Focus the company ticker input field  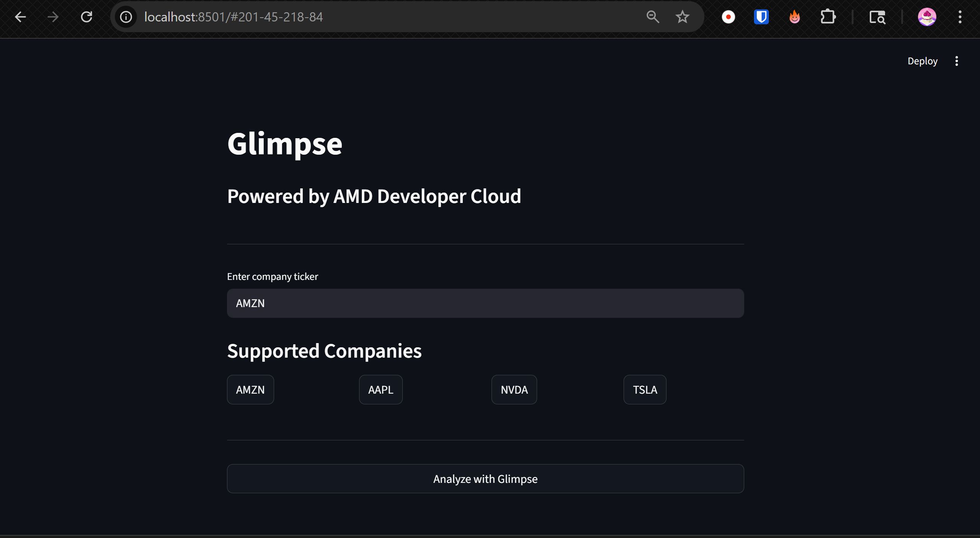pyautogui.click(x=485, y=303)
